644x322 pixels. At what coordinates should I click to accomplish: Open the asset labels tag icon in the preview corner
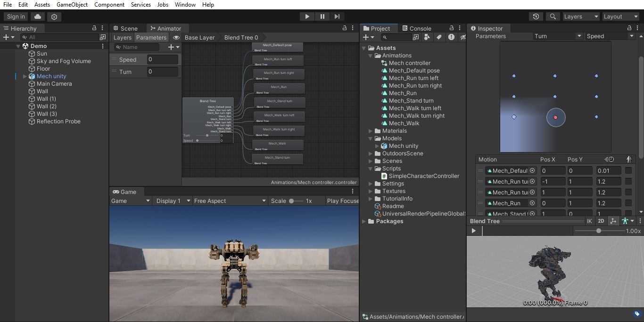[636, 314]
